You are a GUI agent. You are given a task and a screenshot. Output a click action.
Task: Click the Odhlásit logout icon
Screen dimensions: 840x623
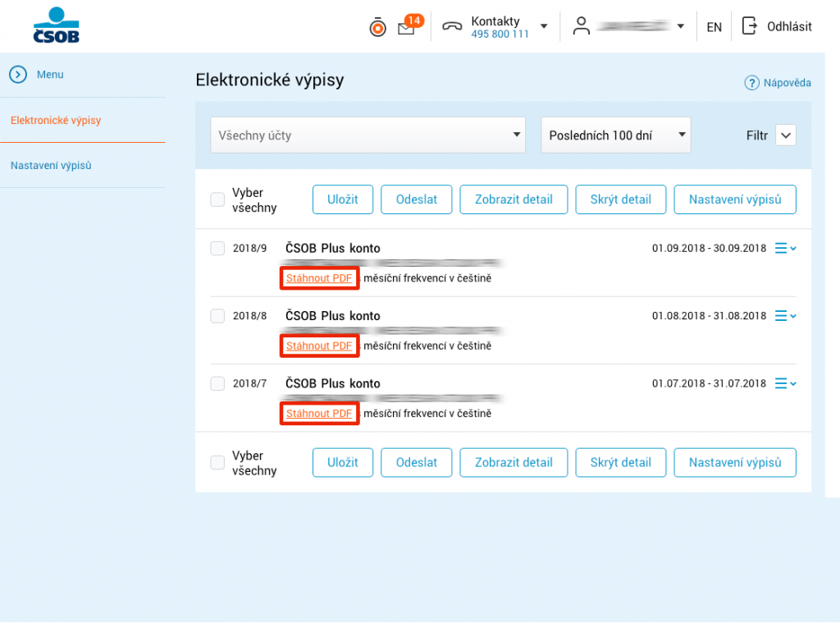(x=749, y=26)
